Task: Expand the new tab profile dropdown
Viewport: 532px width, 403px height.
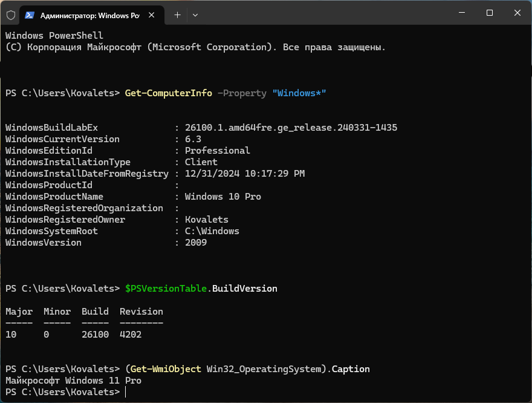Action: (x=195, y=15)
